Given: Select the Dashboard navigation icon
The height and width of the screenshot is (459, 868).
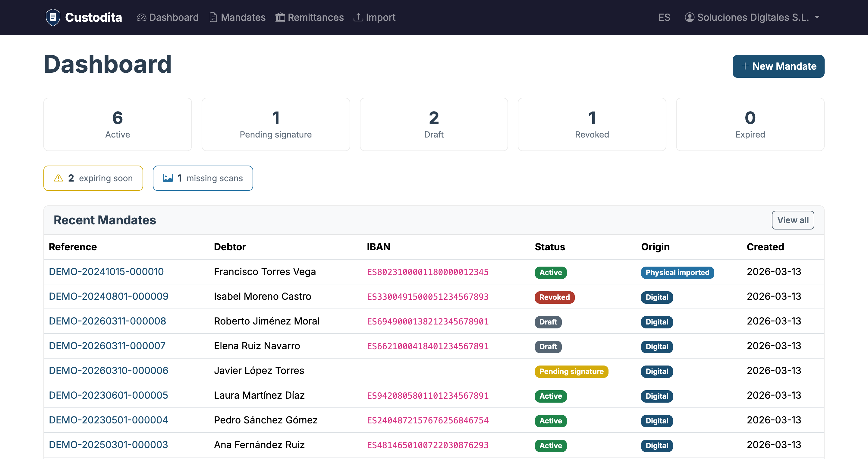Looking at the screenshot, I should point(141,17).
